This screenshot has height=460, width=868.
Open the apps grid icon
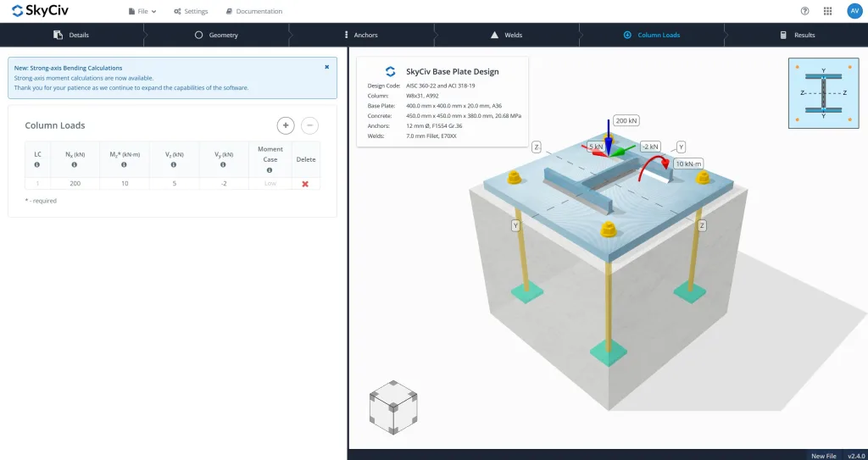tap(827, 11)
